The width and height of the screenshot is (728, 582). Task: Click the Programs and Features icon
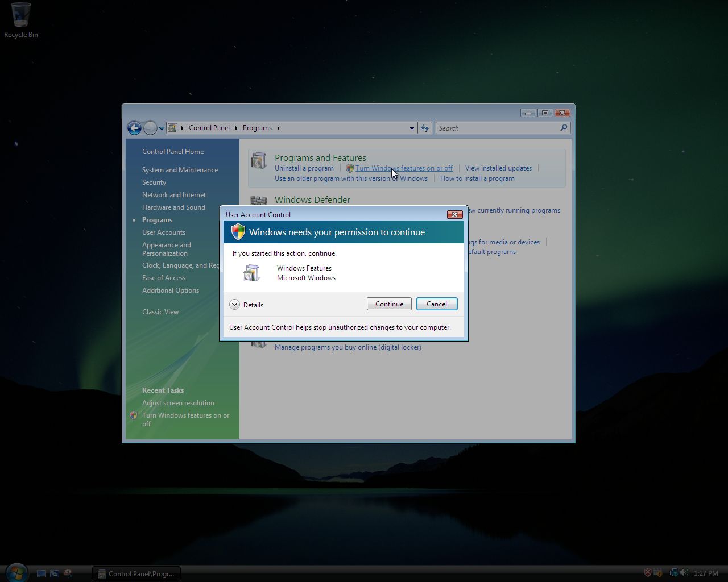tap(259, 161)
